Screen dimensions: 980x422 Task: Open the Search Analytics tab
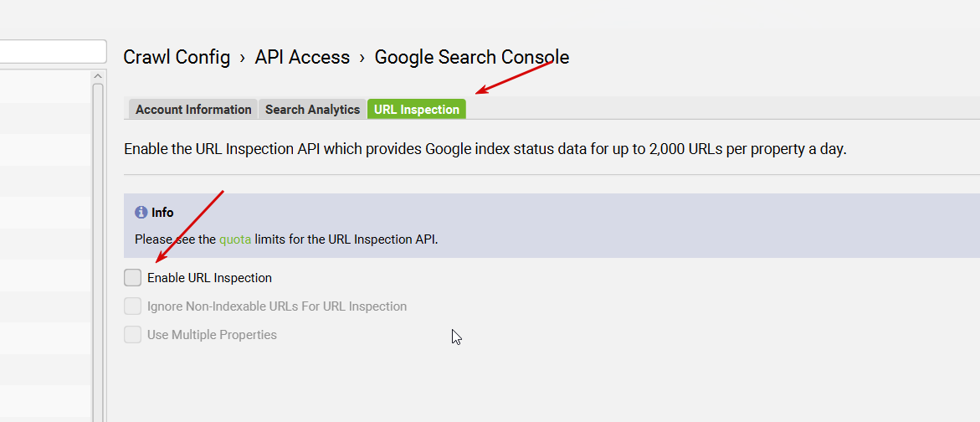coord(312,110)
